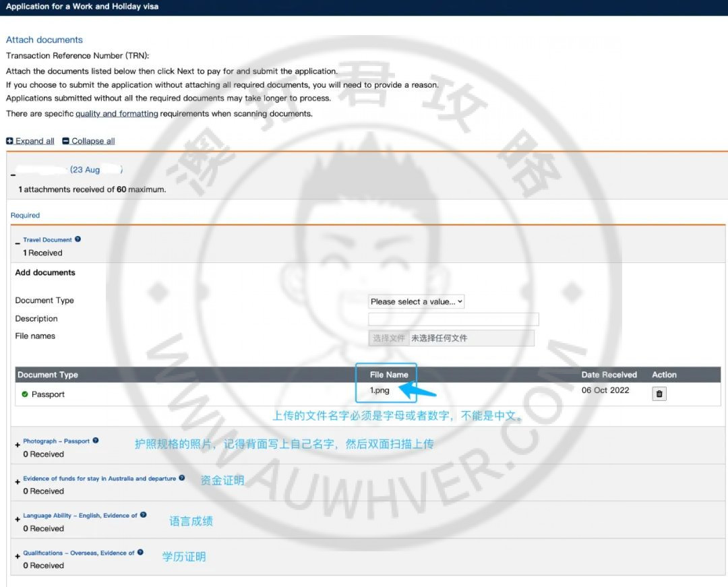Collapse the Travel Document section
728x587 pixels.
[18, 243]
